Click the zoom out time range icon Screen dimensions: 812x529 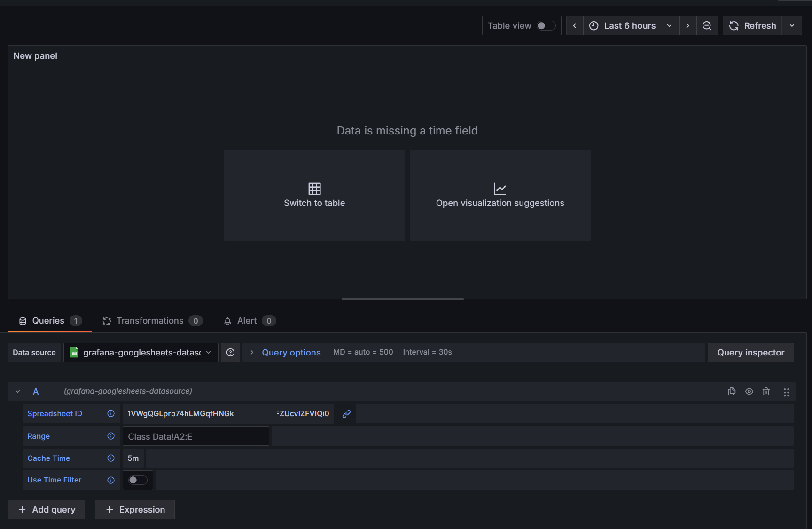tap(707, 26)
